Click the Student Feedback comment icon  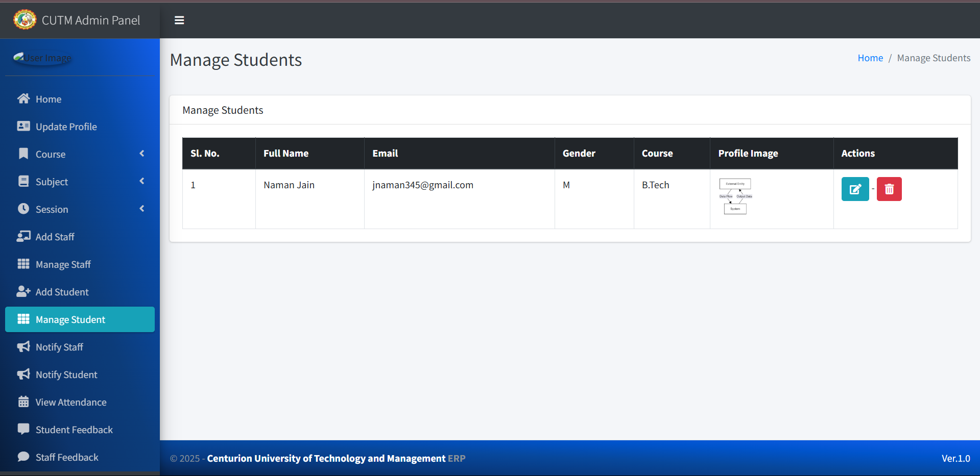tap(23, 429)
